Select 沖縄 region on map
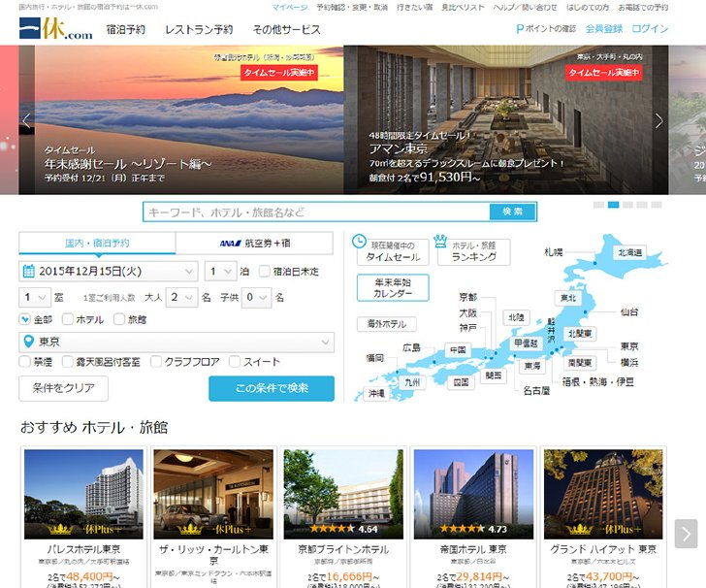Screen dimensions: 706x588 pos(376,393)
